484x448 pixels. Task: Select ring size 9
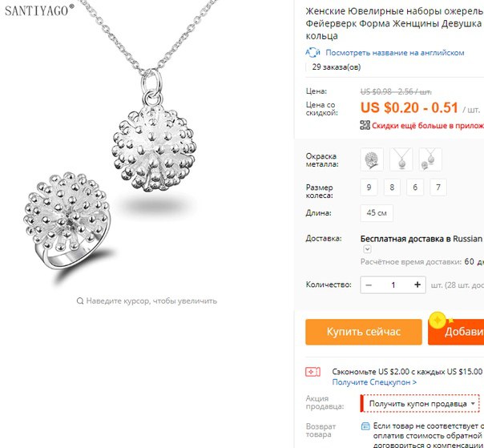pyautogui.click(x=369, y=188)
